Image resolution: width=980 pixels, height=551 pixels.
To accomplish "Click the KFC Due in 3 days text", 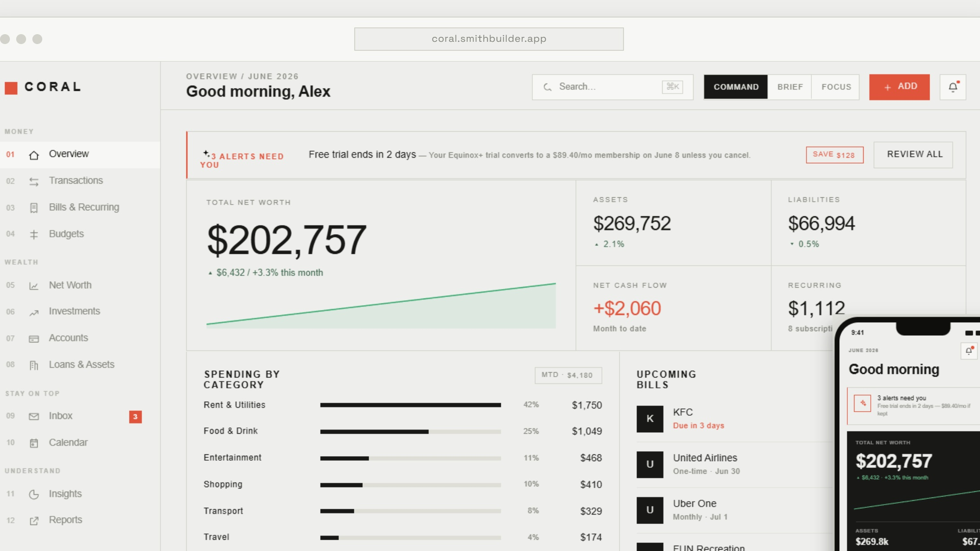I will coord(699,426).
